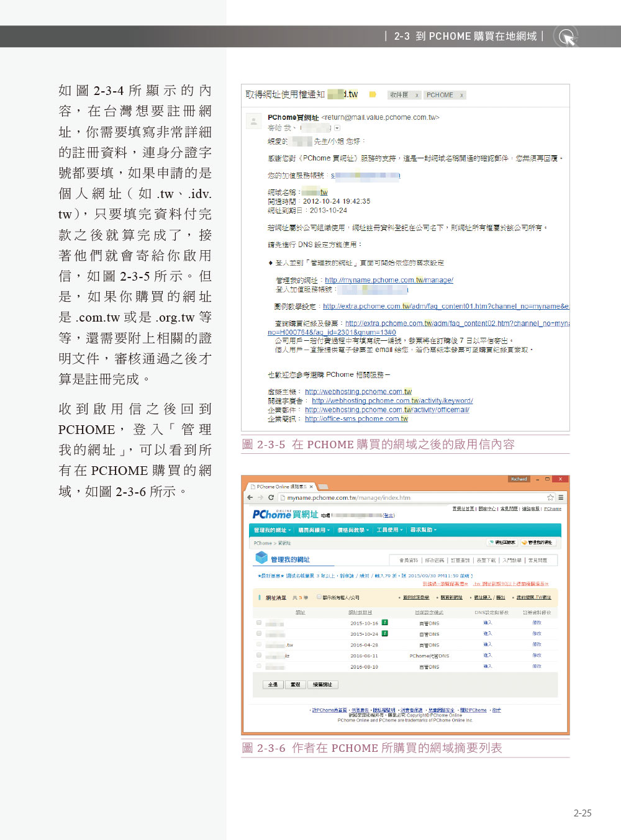Viewport: 621px width, 840px height.
Task: Expand the email recipient details arrow
Action: 337,128
